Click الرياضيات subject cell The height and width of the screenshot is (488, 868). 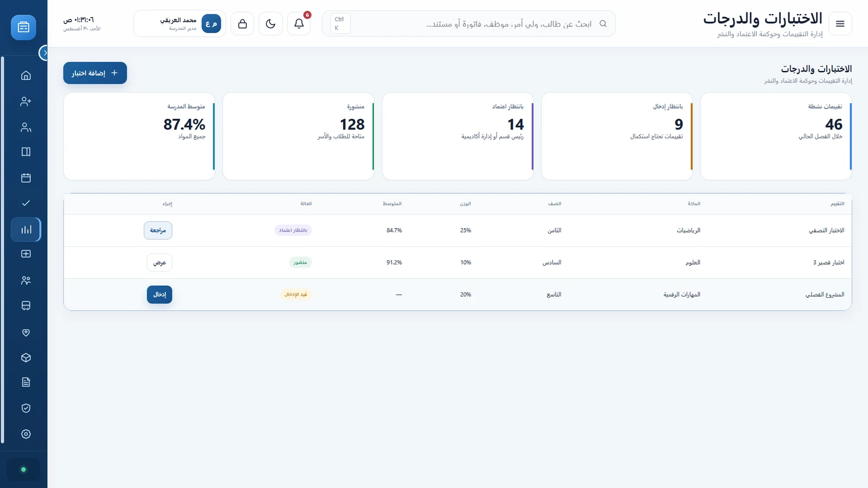click(688, 230)
